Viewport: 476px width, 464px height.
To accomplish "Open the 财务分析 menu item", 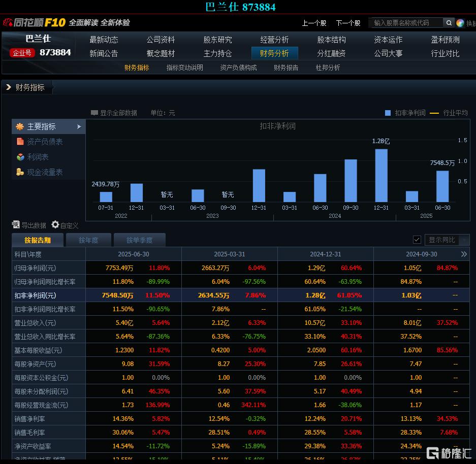I will 274,53.
